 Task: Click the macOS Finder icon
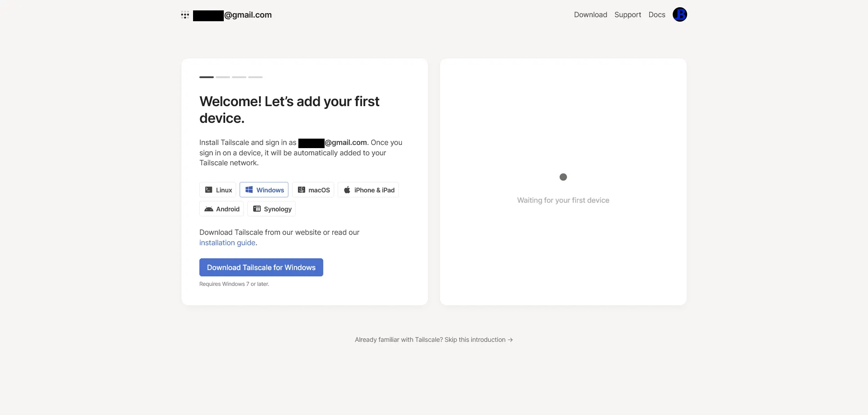pos(302,190)
